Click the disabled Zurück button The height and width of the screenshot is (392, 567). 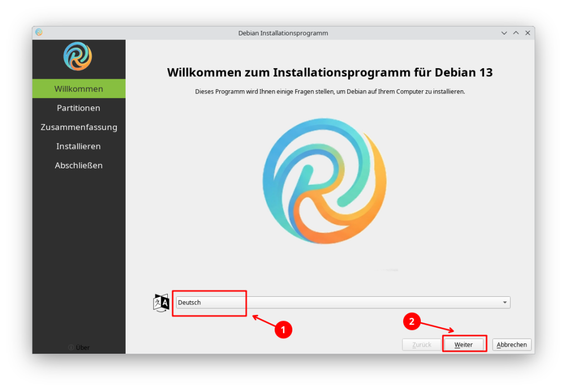pyautogui.click(x=421, y=344)
